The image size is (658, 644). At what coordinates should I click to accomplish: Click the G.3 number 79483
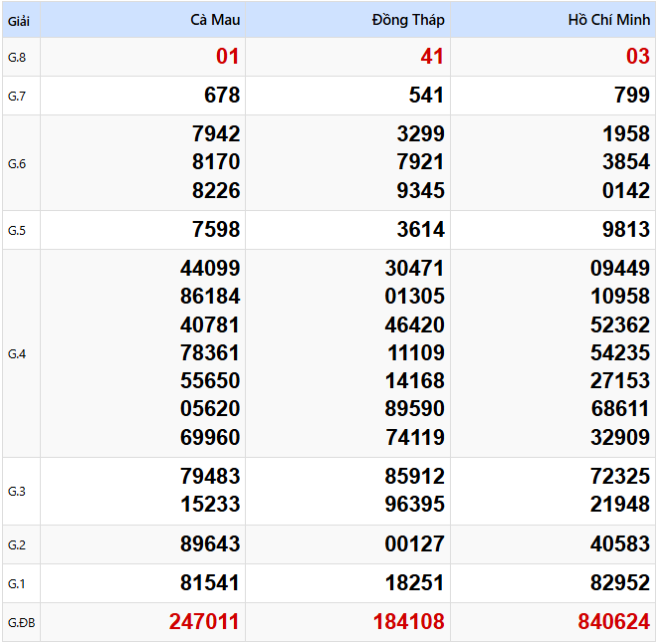(210, 476)
